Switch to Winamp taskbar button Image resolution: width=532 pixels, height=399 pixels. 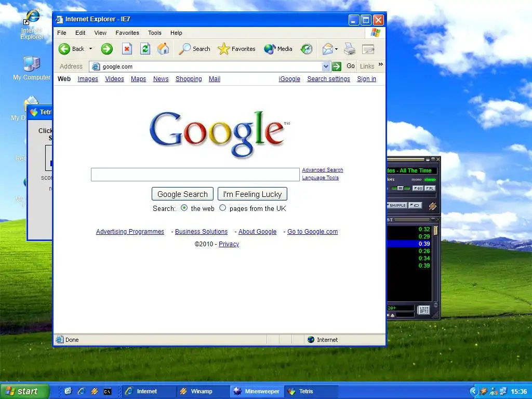tap(203, 391)
